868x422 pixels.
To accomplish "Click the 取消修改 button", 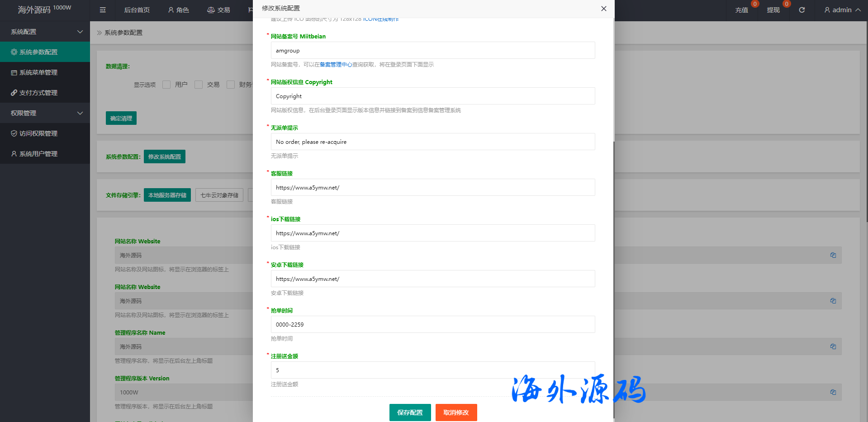I will 456,412.
